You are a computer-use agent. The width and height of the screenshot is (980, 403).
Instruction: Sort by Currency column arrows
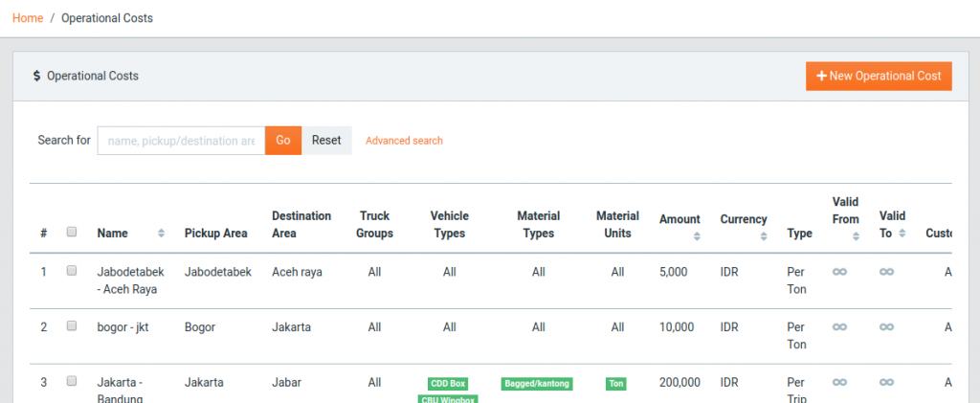pyautogui.click(x=763, y=236)
